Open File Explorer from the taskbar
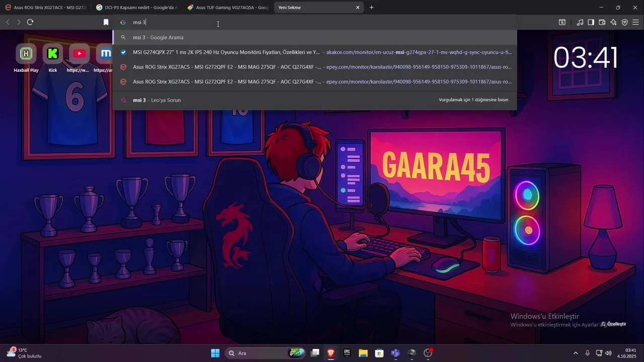This screenshot has height=362, width=644. coord(363,353)
